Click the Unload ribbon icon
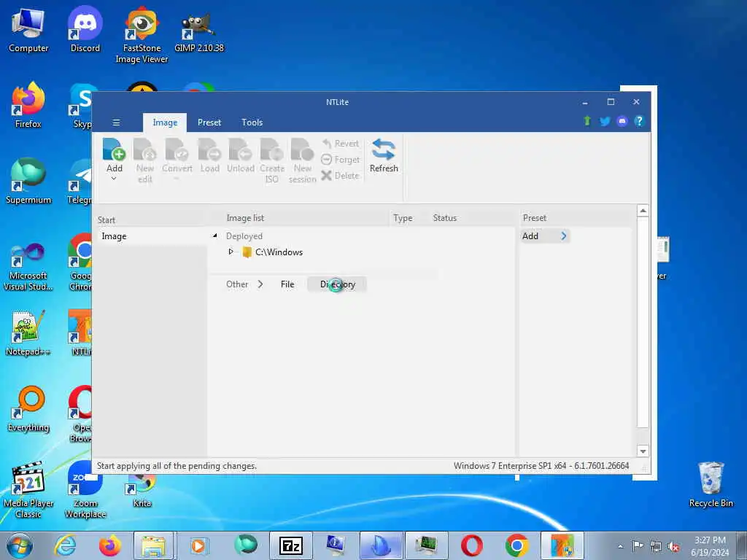This screenshot has width=747, height=560. [241, 155]
